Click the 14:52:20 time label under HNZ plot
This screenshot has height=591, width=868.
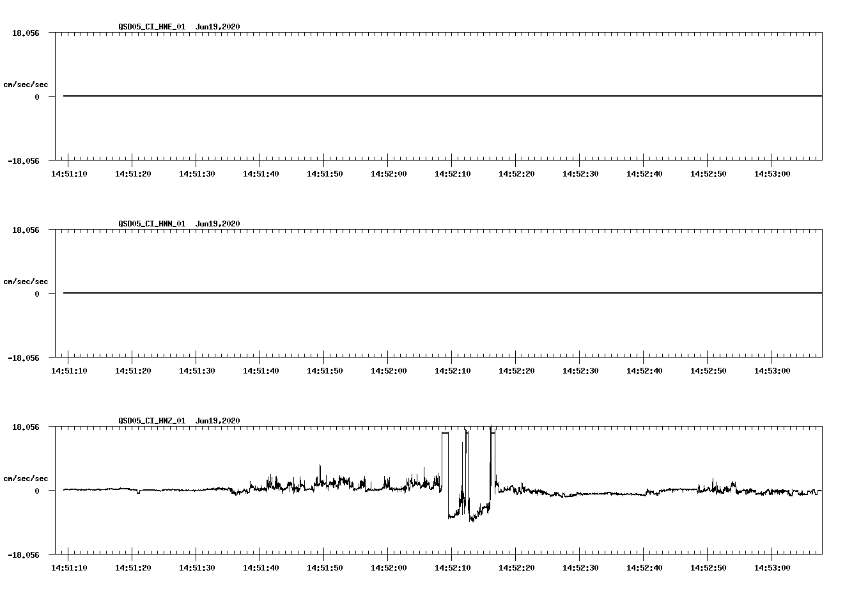pyautogui.click(x=516, y=568)
